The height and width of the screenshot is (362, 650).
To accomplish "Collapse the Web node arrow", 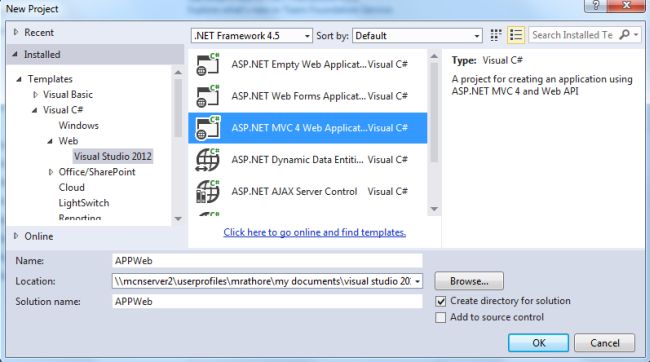I will point(50,141).
